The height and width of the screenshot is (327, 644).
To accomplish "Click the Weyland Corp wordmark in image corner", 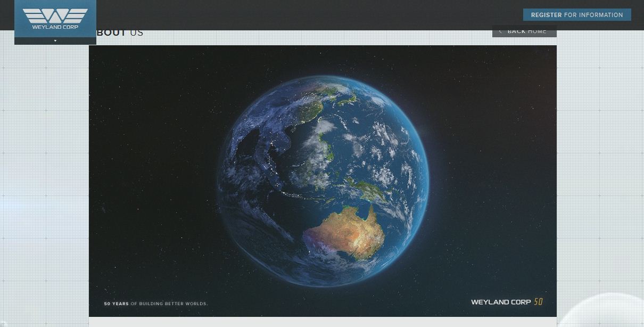I will (x=501, y=302).
